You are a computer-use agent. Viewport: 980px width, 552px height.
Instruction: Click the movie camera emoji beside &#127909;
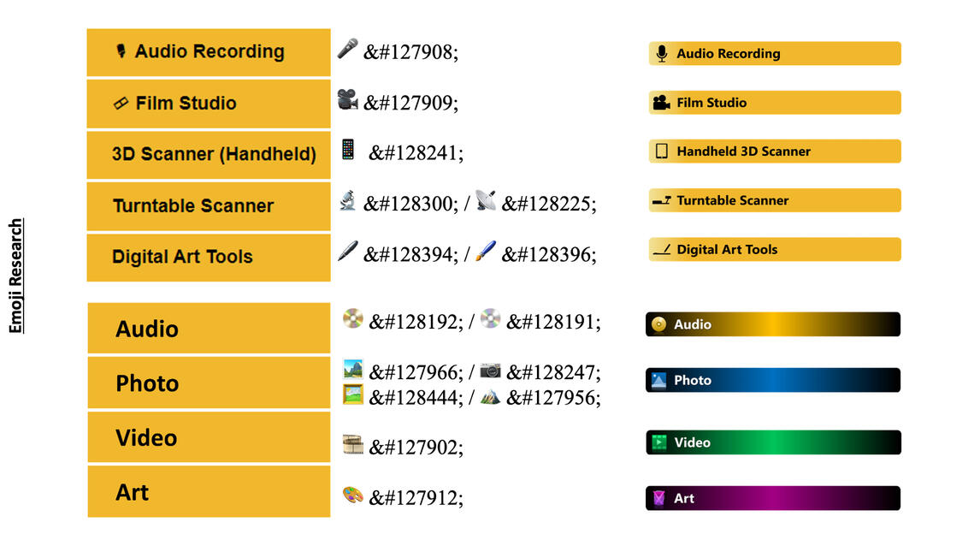coord(347,99)
